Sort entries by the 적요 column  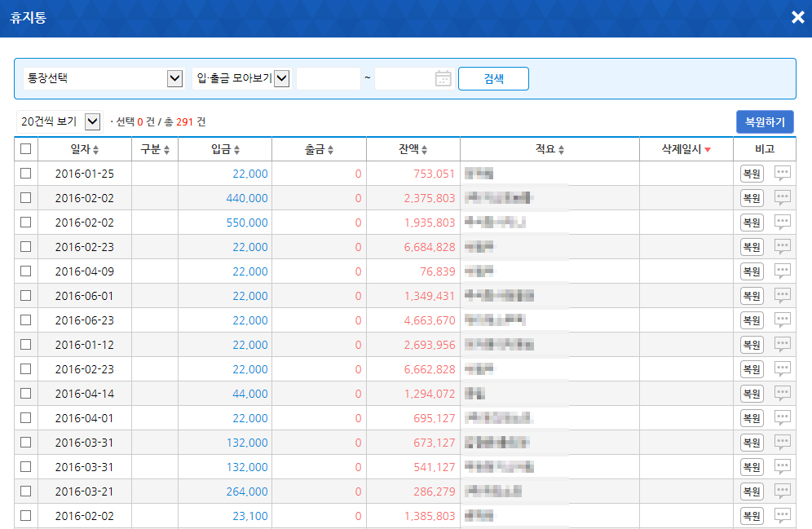click(562, 150)
